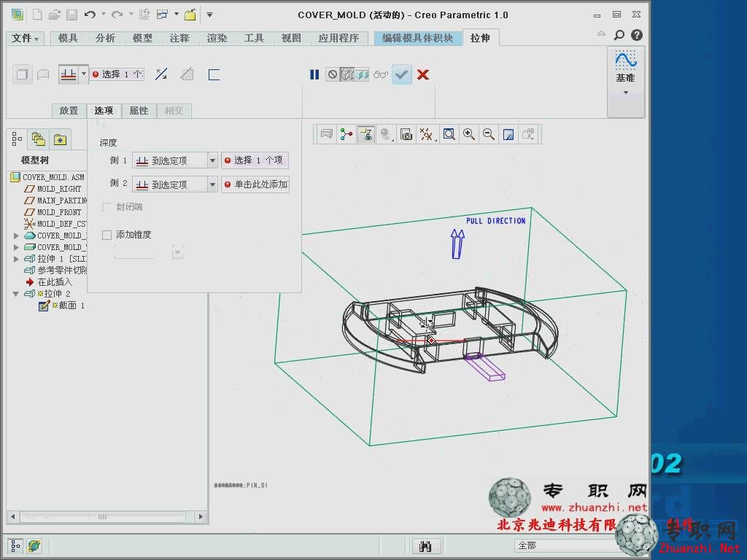The width and height of the screenshot is (747, 560).
Task: Select Extrude as solid icon
Action: [x=22, y=74]
